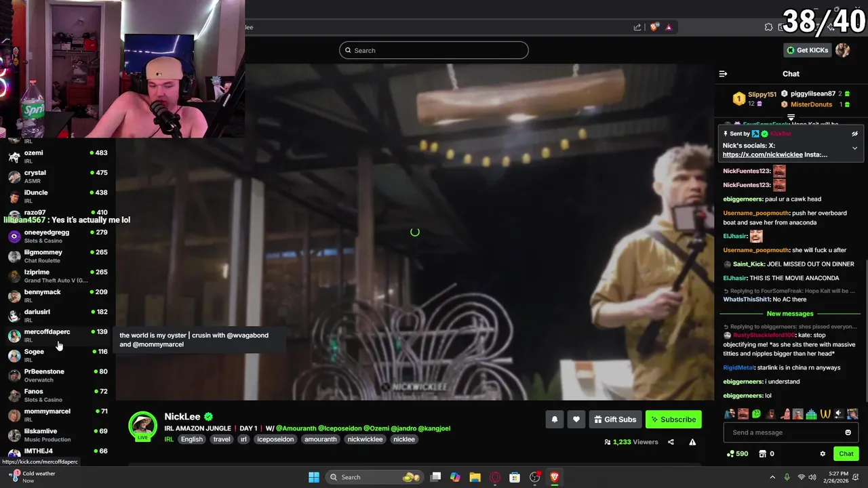Open the Brave Rewards triangle icon
The image size is (868, 488).
(669, 27)
